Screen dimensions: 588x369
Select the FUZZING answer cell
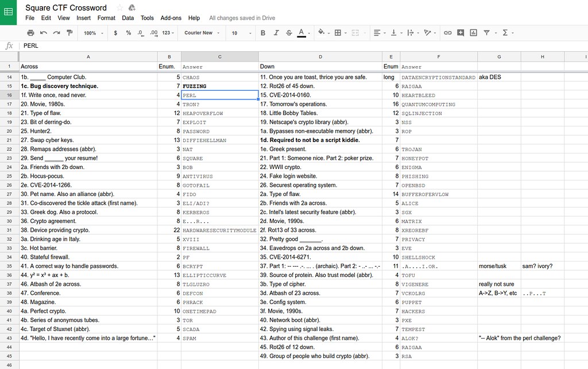(220, 86)
